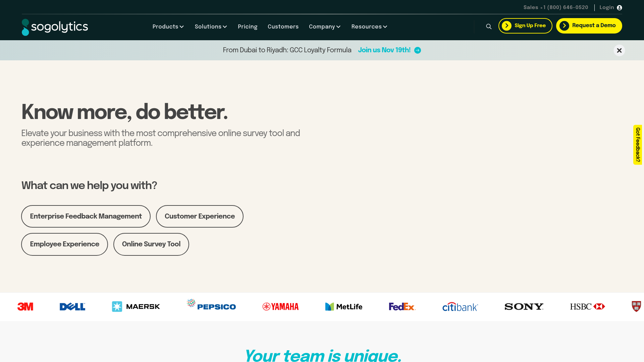
Task: Click the Login account icon
Action: tap(619, 7)
